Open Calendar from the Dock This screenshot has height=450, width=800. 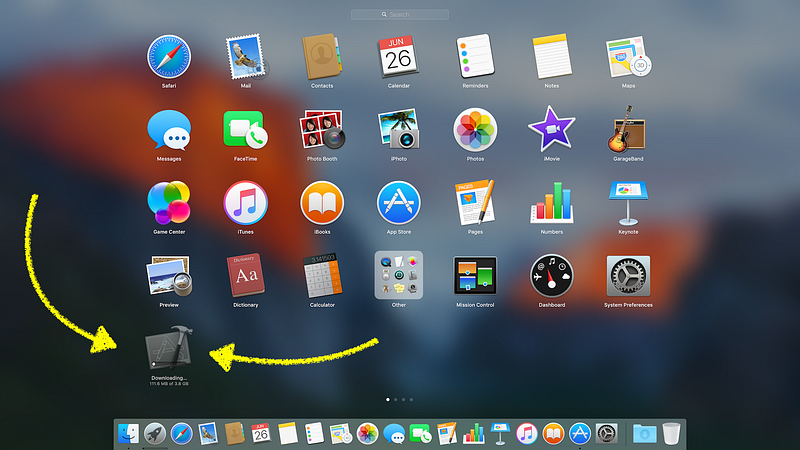pos(261,434)
